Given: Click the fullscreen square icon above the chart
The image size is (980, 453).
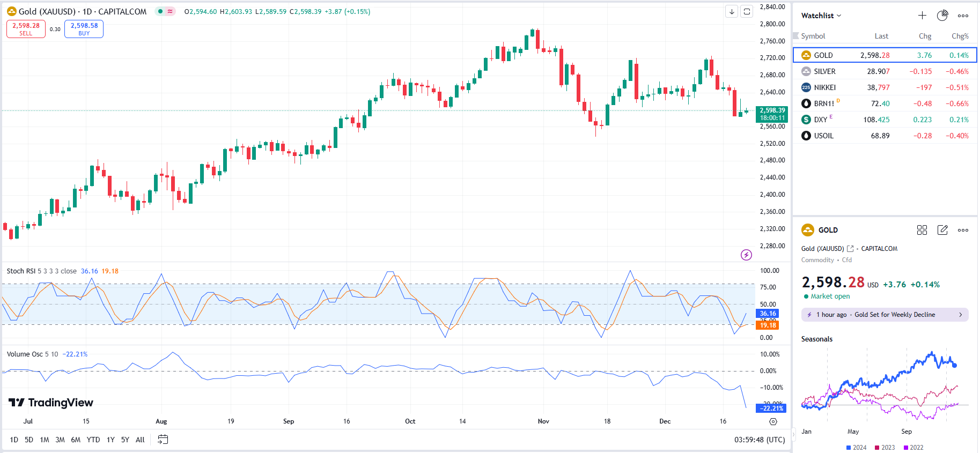Looking at the screenshot, I should pos(747,11).
